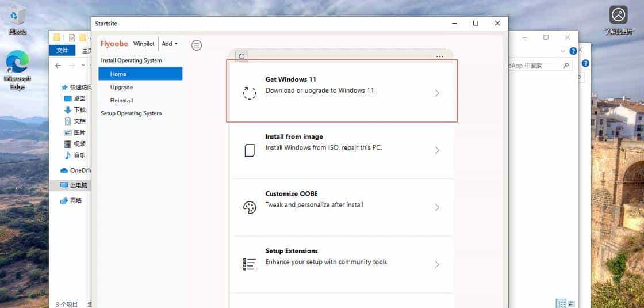Expand Setup Extensions with its chevron
Screen dimensions: 644x308
click(x=437, y=264)
